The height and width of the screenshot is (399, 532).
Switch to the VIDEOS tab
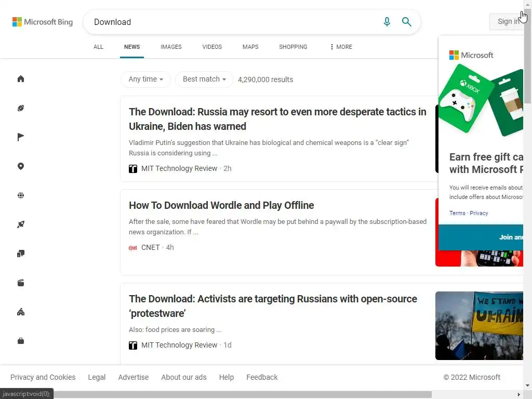point(212,47)
